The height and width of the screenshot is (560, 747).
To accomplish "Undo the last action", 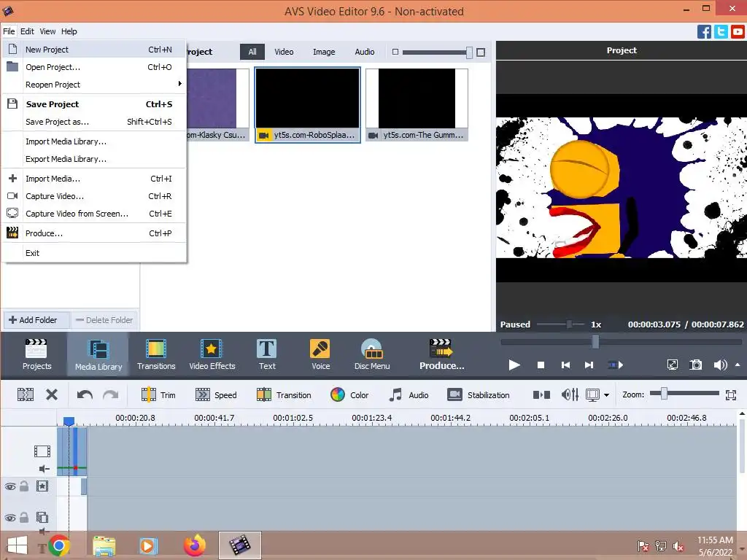I will 85,394.
